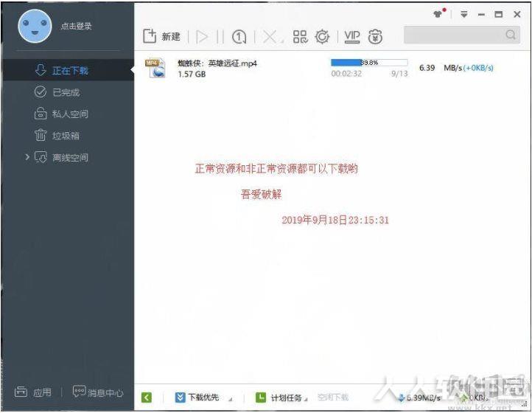
Task: Open settings with the gear icon
Action: 322,36
